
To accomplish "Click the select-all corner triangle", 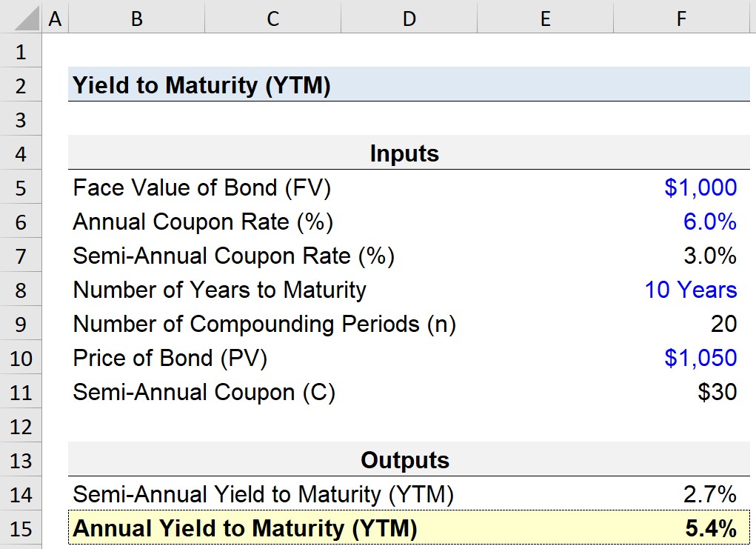I will (x=21, y=16).
